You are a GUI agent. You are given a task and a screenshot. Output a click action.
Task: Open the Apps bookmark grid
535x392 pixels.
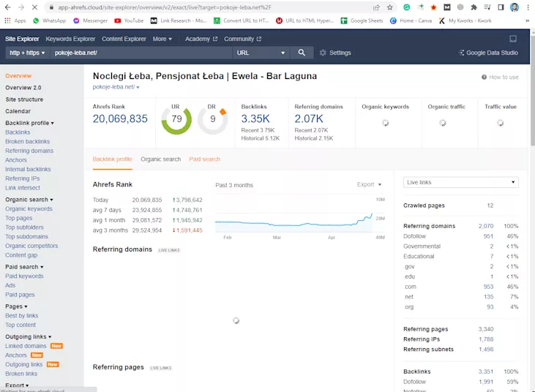point(15,20)
